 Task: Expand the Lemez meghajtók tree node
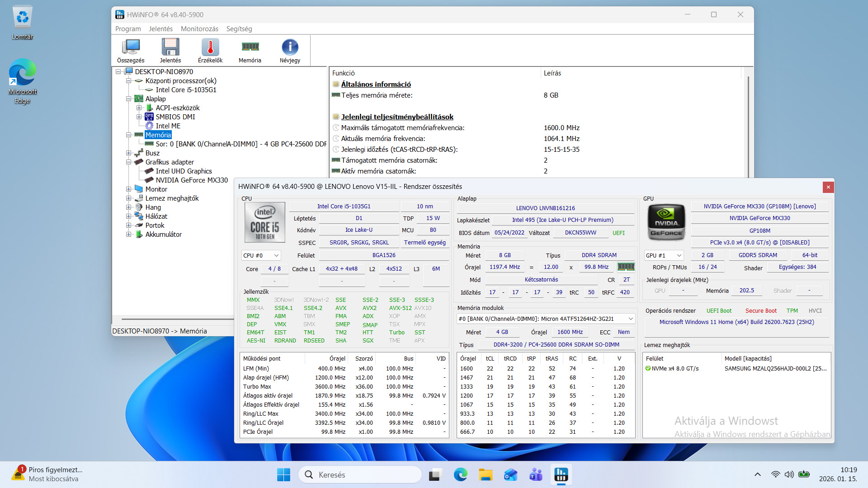click(x=129, y=198)
